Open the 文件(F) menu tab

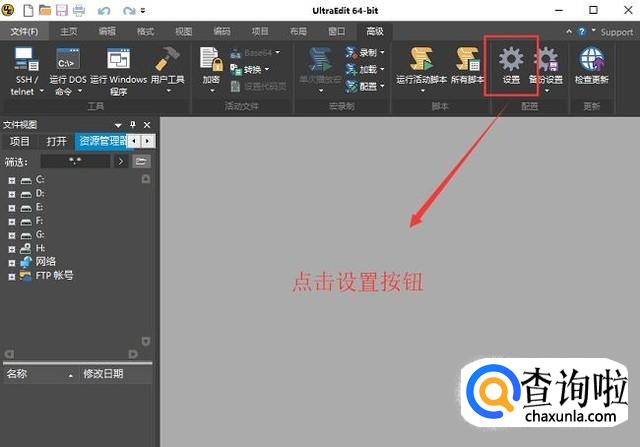click(24, 31)
